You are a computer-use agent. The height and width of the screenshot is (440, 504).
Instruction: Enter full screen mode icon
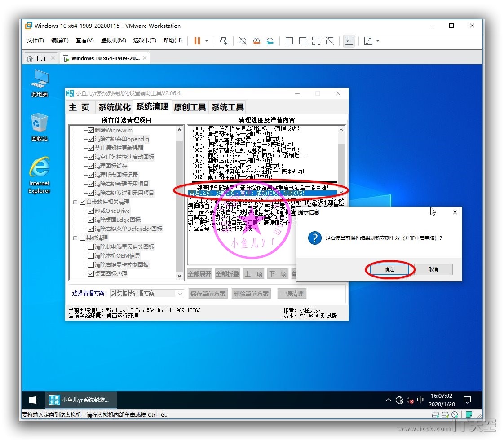[316, 41]
